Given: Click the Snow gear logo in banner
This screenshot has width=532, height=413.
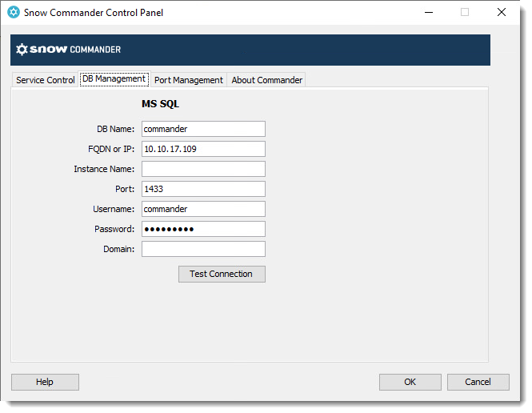Looking at the screenshot, I should pyautogui.click(x=22, y=50).
